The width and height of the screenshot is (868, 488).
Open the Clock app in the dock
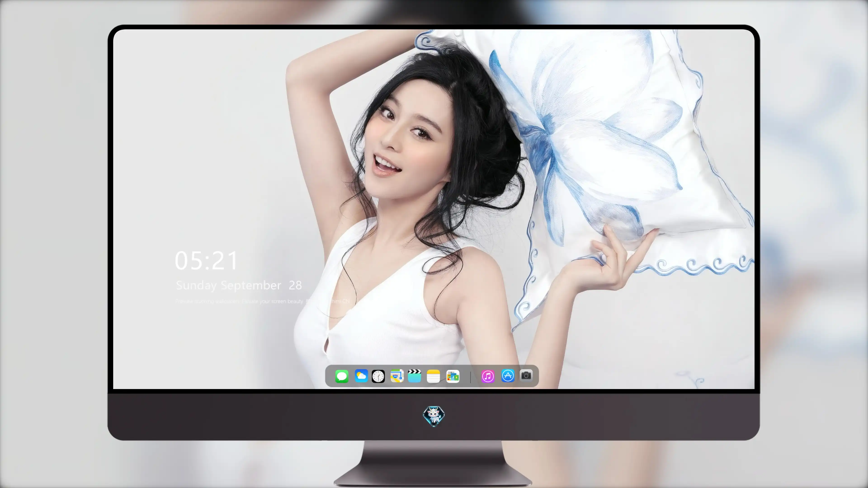click(x=378, y=376)
